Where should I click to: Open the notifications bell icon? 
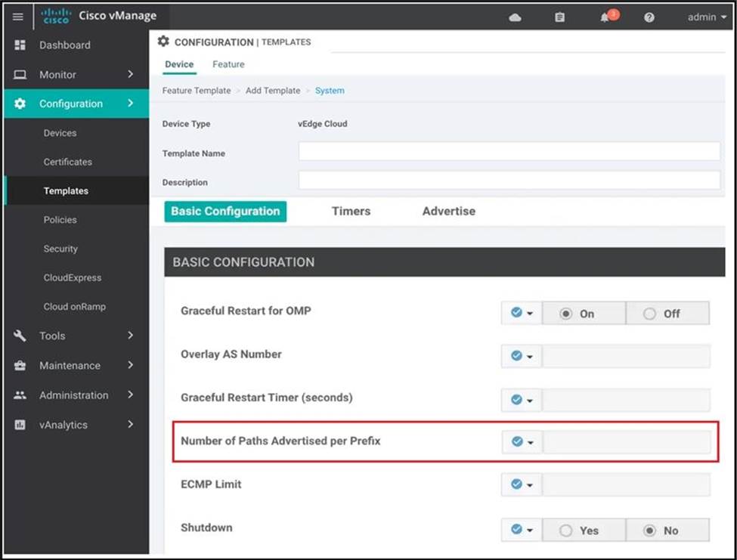click(x=605, y=17)
